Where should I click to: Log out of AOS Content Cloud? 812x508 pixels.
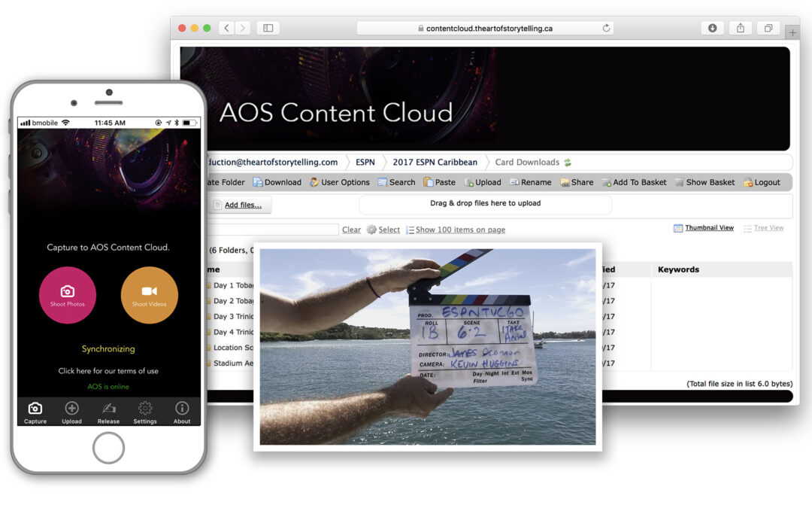(762, 182)
